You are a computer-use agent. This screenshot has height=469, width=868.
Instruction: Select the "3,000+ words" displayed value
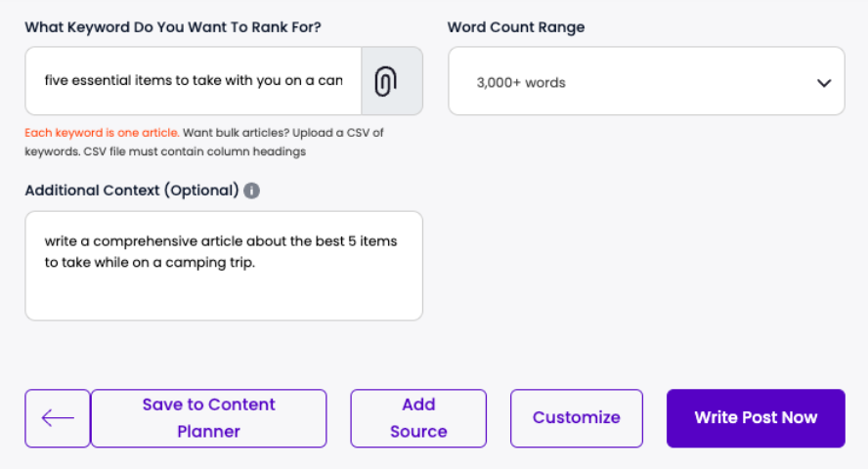point(521,83)
